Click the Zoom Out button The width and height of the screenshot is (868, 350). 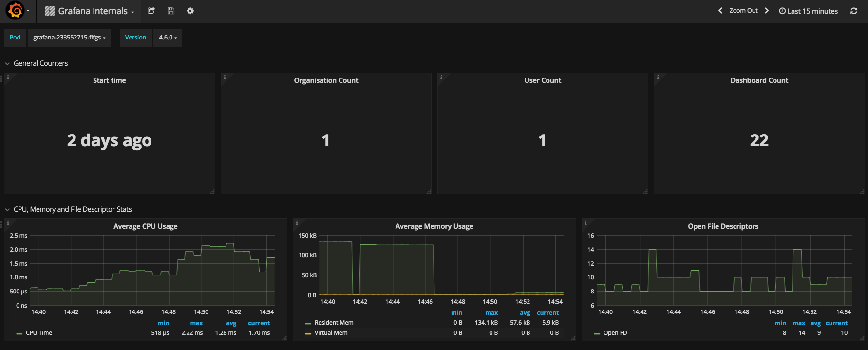pos(743,11)
